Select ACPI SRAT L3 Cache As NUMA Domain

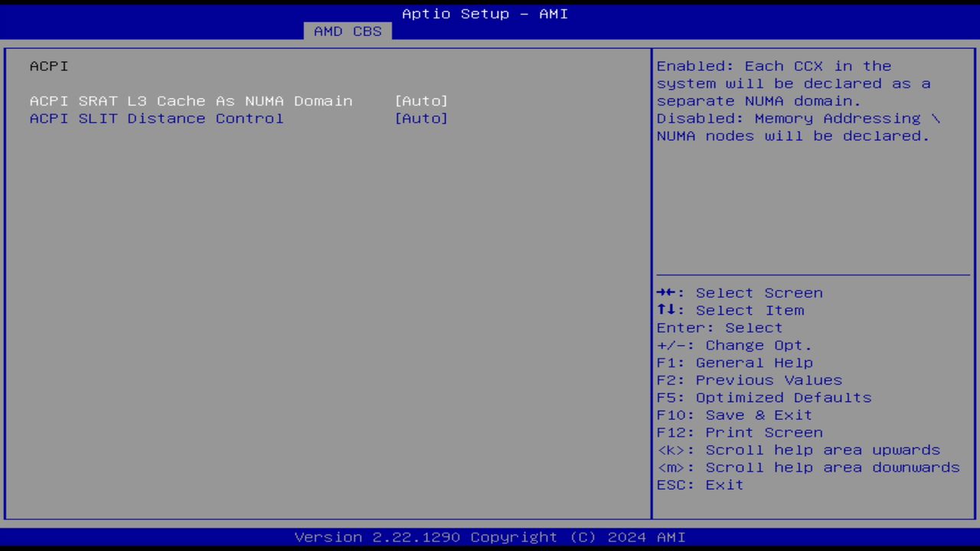click(x=191, y=101)
